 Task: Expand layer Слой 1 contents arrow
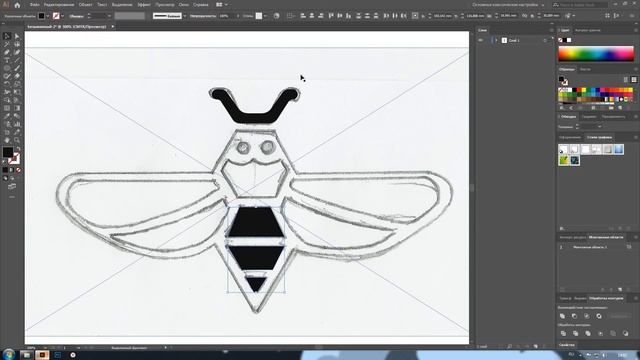(x=496, y=40)
